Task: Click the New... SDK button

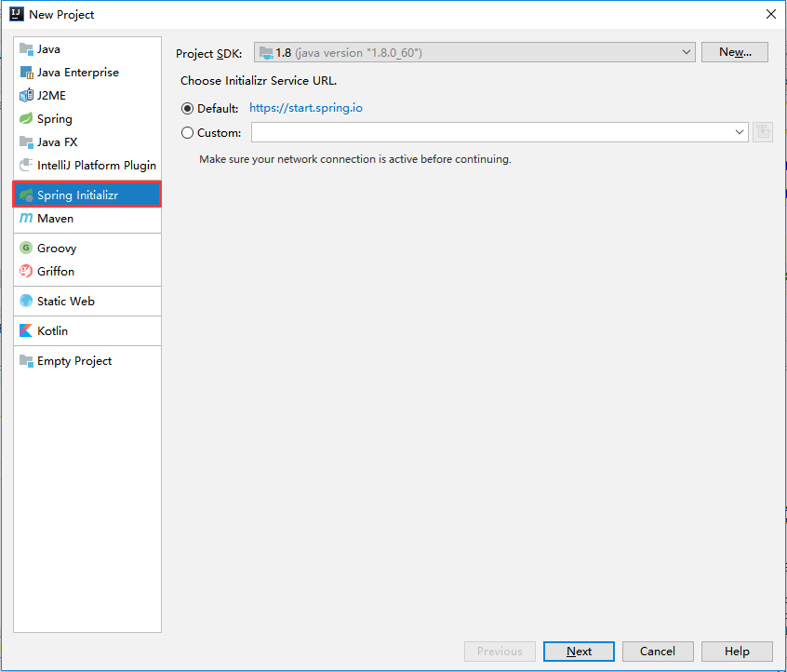Action: pyautogui.click(x=735, y=52)
